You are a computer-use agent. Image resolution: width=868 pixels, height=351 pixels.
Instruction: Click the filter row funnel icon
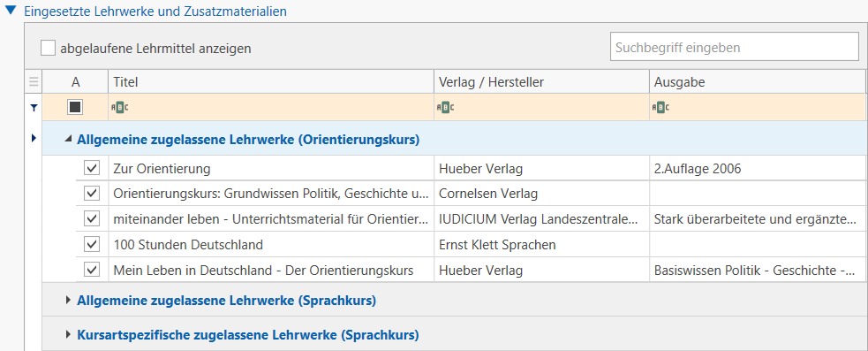coord(34,108)
